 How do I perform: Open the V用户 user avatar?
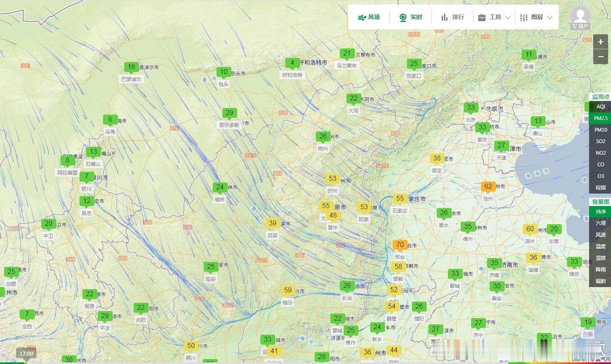pyautogui.click(x=580, y=18)
